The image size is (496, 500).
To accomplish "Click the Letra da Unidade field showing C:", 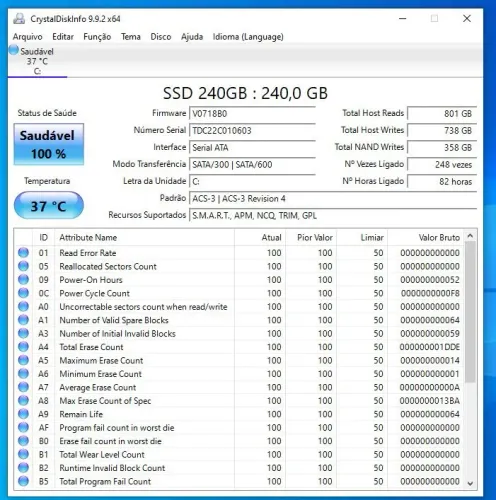I will click(x=252, y=182).
